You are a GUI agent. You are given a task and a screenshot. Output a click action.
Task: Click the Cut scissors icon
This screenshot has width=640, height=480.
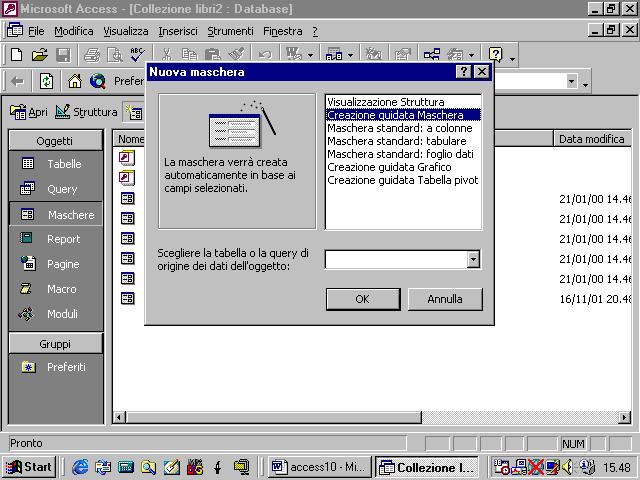click(x=166, y=54)
